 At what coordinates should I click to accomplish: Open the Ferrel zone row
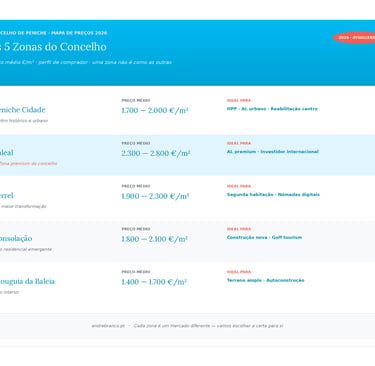pyautogui.click(x=187, y=198)
